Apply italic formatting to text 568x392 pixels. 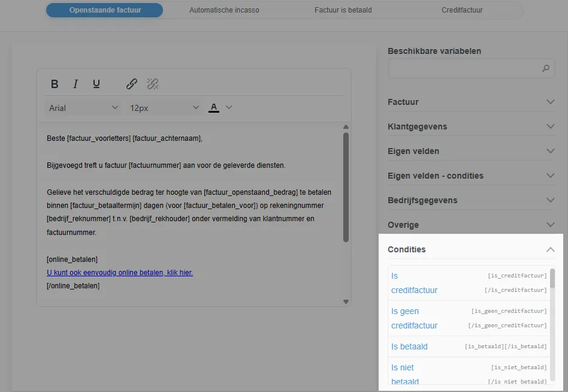point(75,84)
